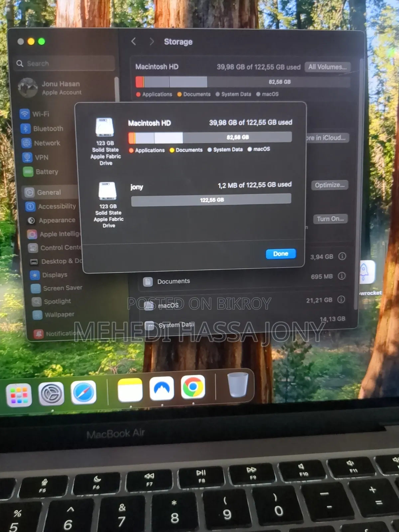Screen dimensions: 399x532
Task: Click the All Volumes... button
Action: click(328, 67)
